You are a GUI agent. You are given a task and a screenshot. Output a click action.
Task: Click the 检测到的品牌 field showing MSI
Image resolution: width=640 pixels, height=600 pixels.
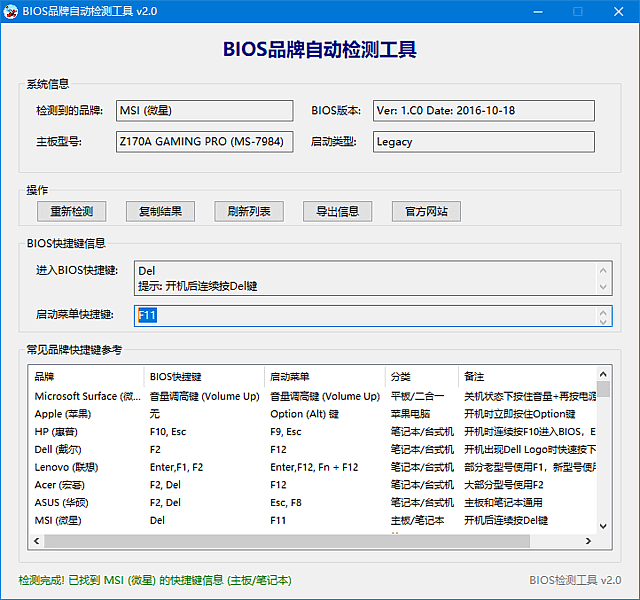[204, 110]
